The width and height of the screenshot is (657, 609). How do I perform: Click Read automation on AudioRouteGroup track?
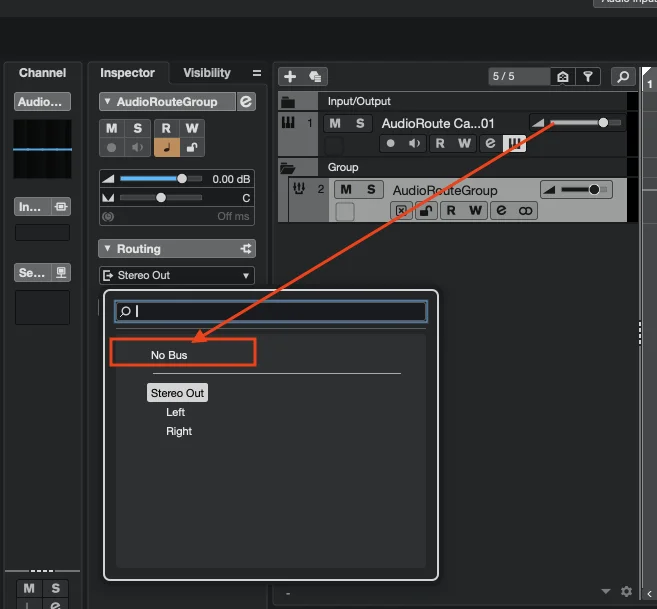pos(451,210)
